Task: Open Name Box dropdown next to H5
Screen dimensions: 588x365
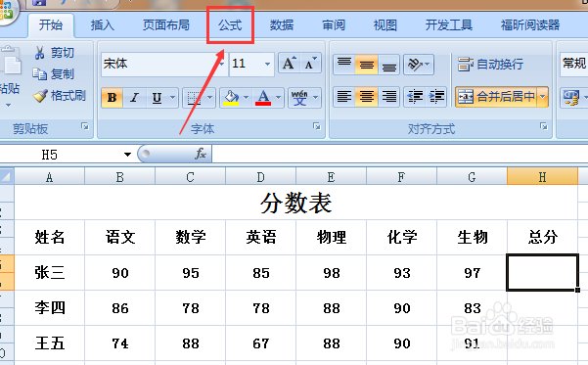Action: (127, 155)
